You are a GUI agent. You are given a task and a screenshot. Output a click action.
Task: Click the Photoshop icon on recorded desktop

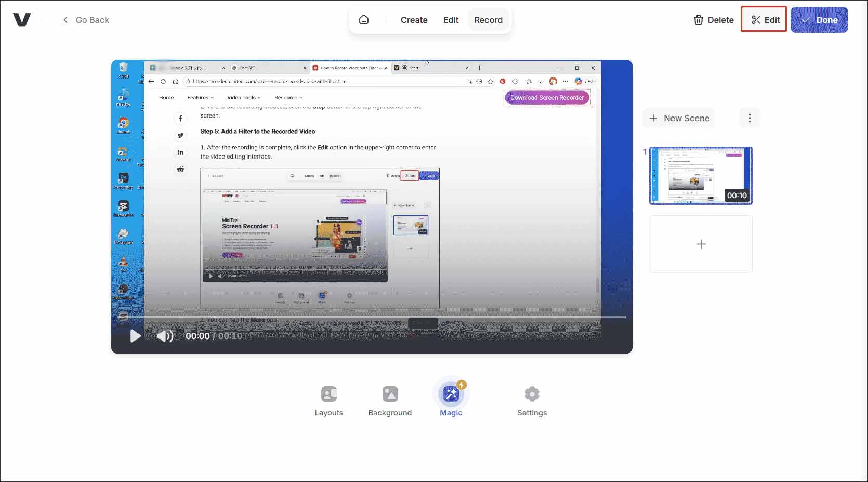[123, 180]
